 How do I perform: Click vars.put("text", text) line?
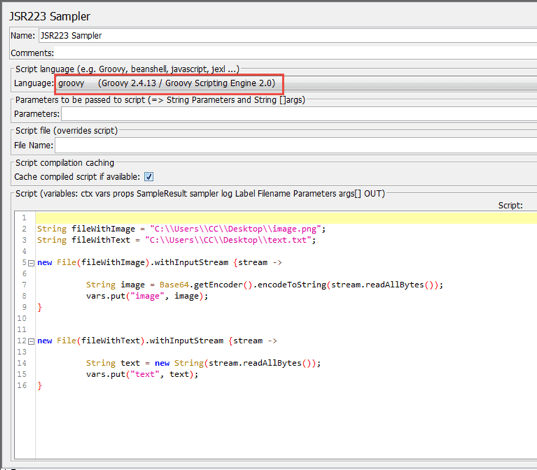(x=142, y=374)
